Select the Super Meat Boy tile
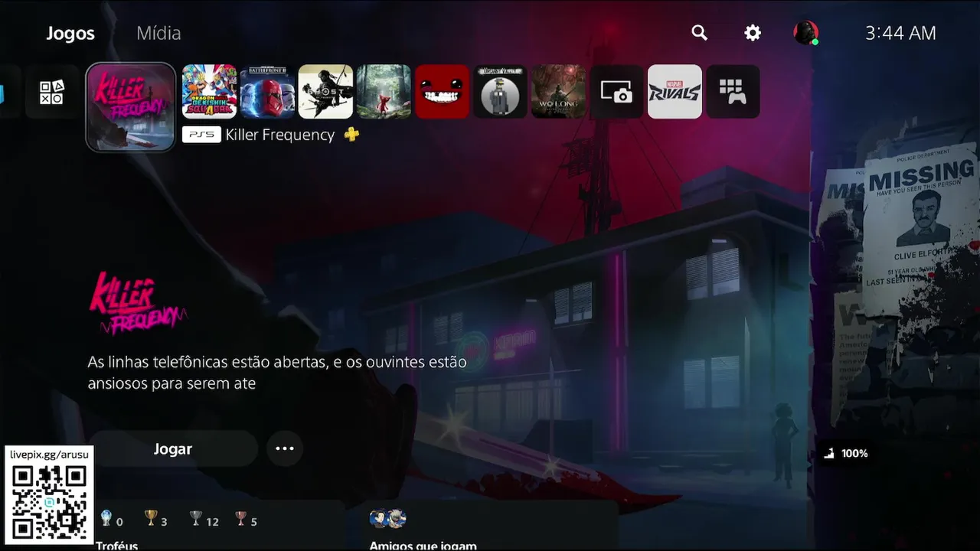 coord(442,92)
